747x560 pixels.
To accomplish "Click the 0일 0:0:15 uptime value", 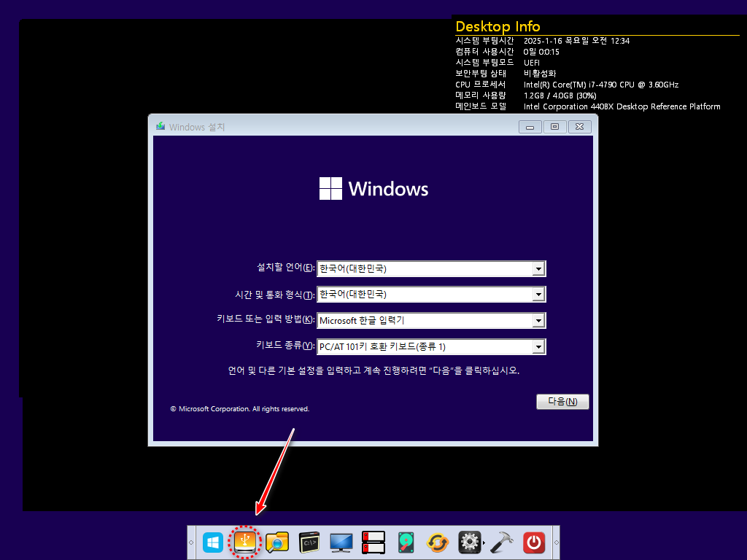I will (541, 52).
